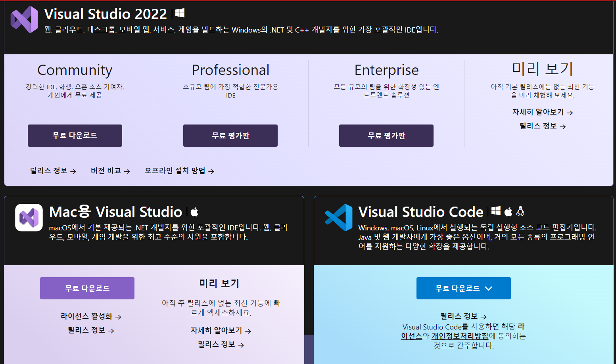Click the Apple icon beside Visual Studio Code
Image resolution: width=616 pixels, height=364 pixels.
coord(508,211)
